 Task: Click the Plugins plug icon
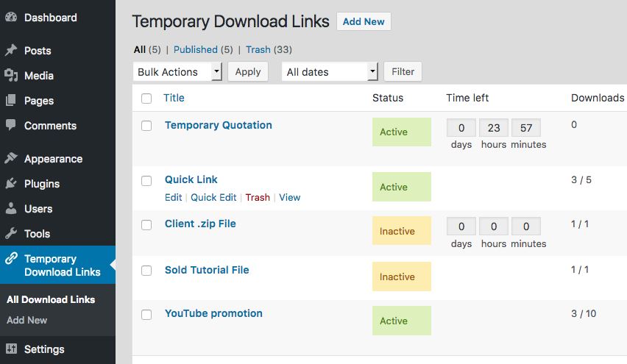click(11, 183)
